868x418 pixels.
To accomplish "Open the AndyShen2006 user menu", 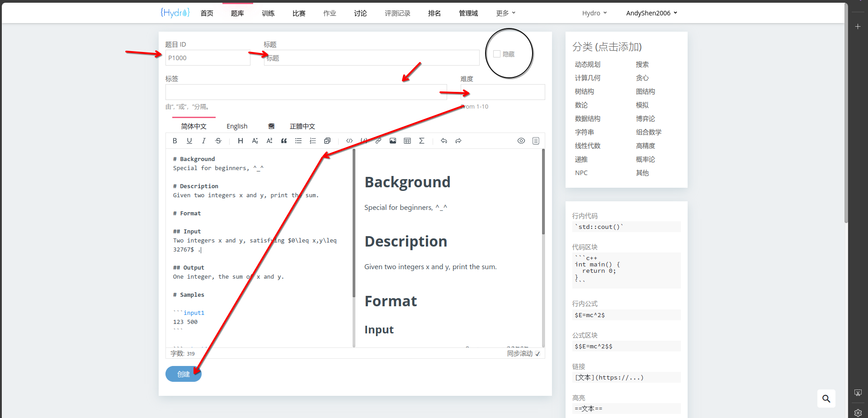I will [x=651, y=13].
